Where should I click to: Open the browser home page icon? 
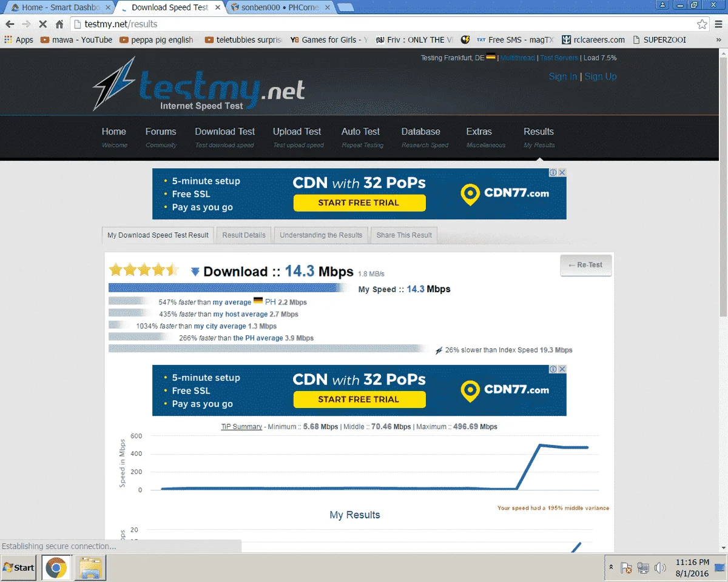click(59, 24)
